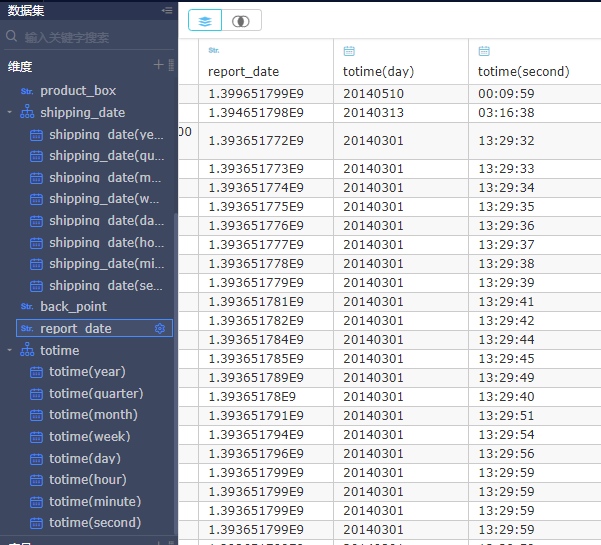Select totime(month) field
601x545 pixels.
[x=94, y=415]
